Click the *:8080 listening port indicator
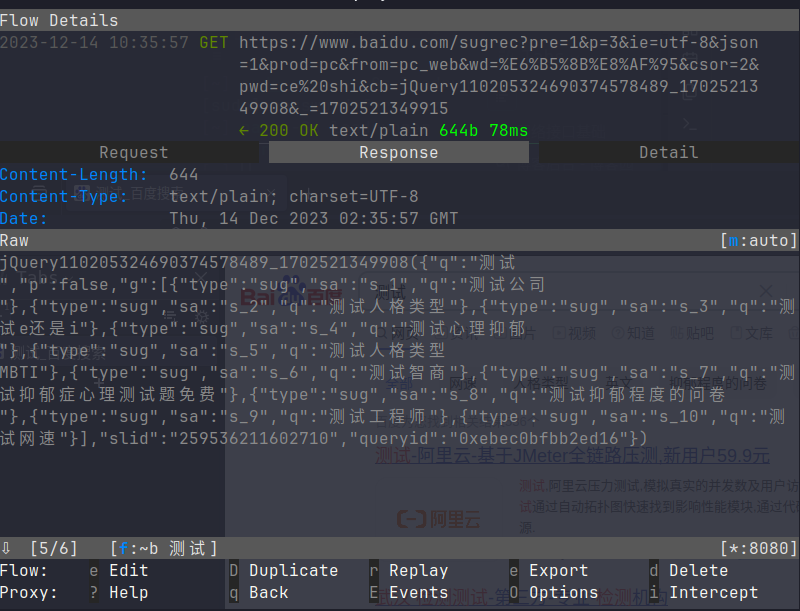This screenshot has height=611, width=800. pyautogui.click(x=758, y=548)
